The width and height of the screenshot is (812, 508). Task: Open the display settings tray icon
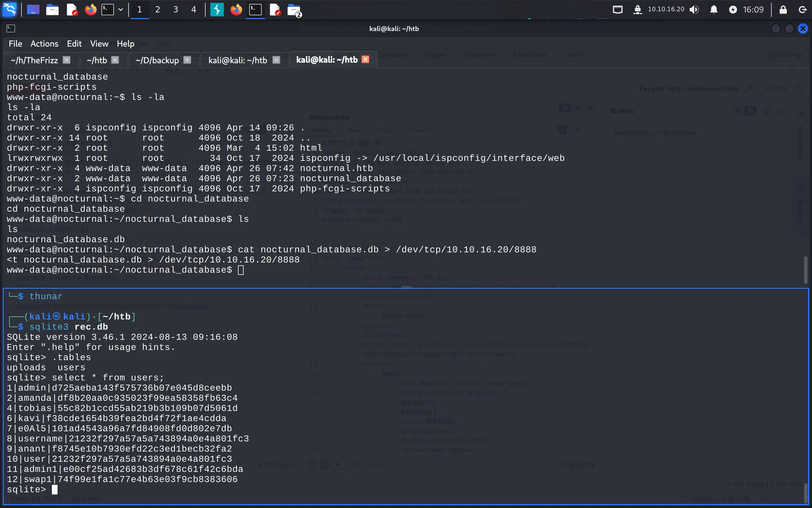pyautogui.click(x=618, y=9)
